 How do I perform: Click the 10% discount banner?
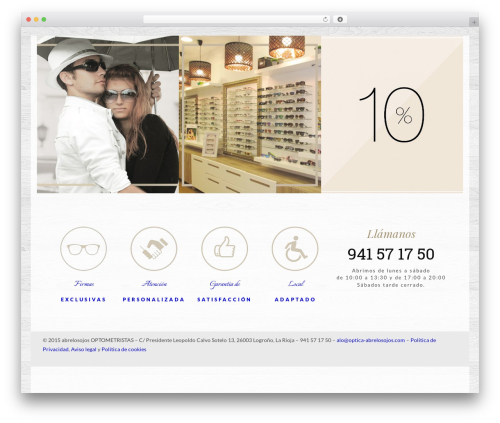tap(392, 114)
